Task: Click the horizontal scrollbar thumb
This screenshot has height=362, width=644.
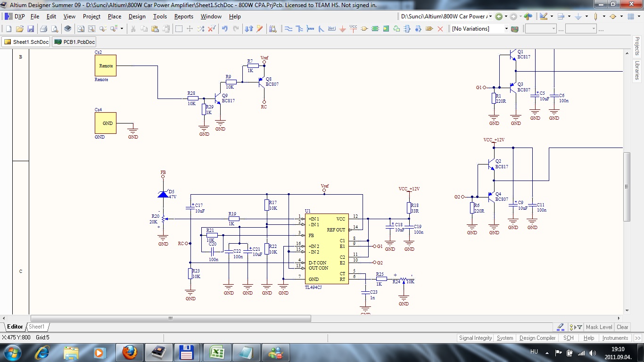Action: tap(171, 319)
